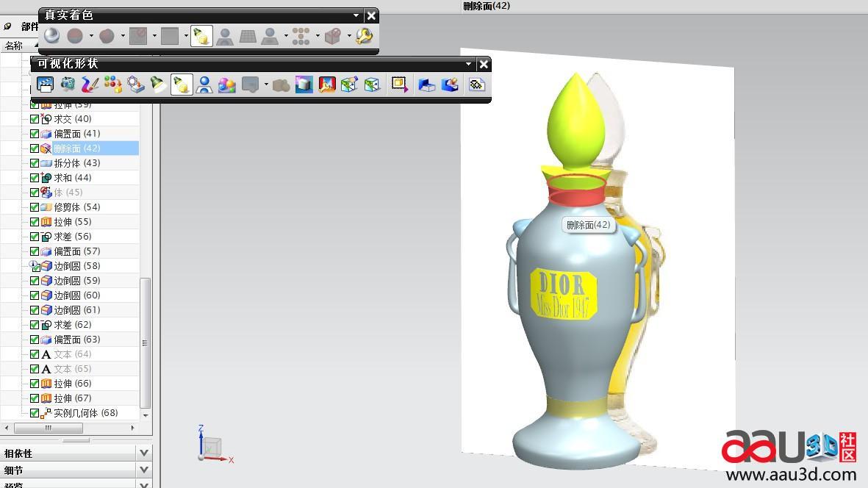Click the paintbrush icon in 可视化形状 toolbar
The image size is (868, 488).
90,85
